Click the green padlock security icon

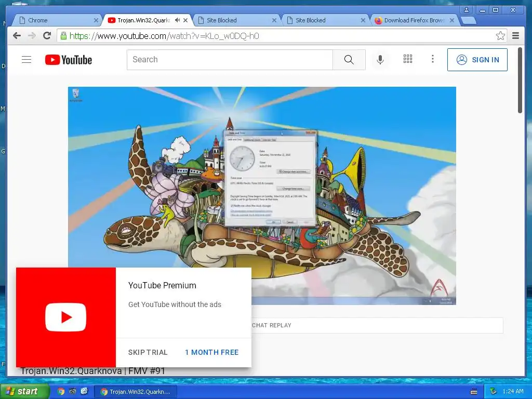pos(63,36)
